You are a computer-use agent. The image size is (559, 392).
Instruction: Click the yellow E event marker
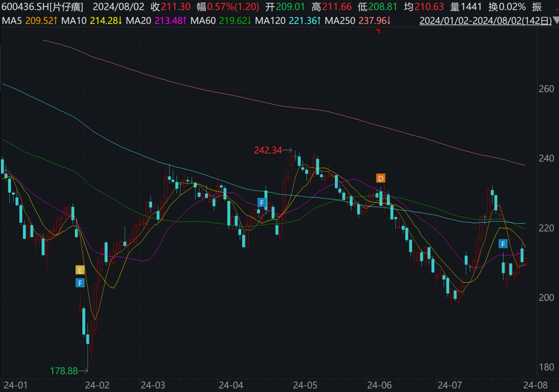(80, 270)
